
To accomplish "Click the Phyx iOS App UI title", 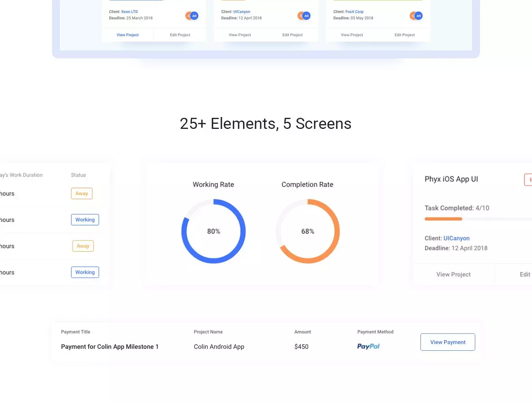I will [x=451, y=179].
